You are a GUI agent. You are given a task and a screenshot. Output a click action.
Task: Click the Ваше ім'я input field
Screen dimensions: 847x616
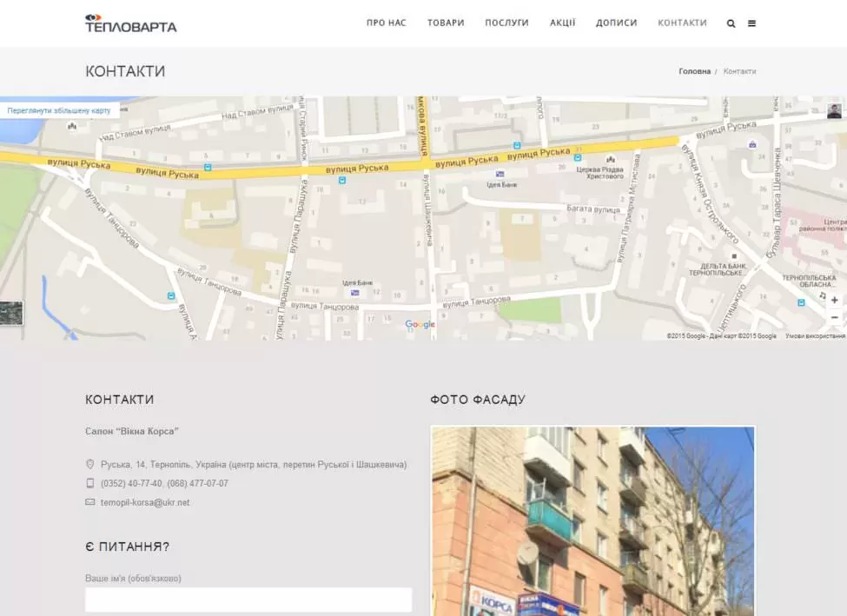[x=248, y=599]
